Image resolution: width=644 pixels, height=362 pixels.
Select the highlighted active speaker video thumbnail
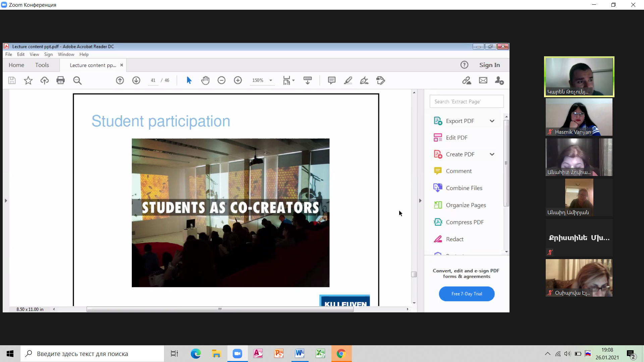point(579,77)
